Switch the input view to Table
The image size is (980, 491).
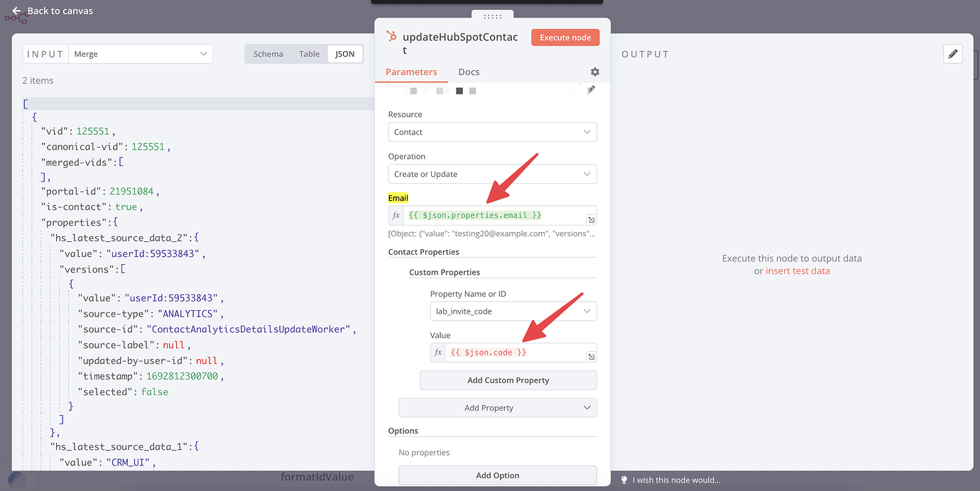309,53
